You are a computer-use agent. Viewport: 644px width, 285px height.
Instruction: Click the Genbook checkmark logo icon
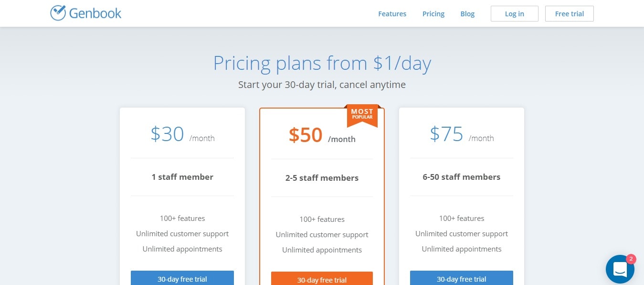pyautogui.click(x=58, y=13)
